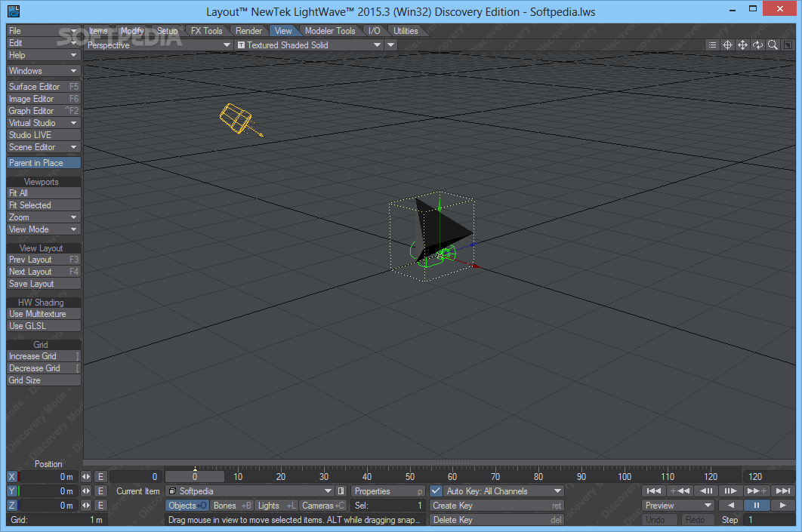Screen dimensions: 802x532
Task: Step back one frame
Action: click(706, 490)
